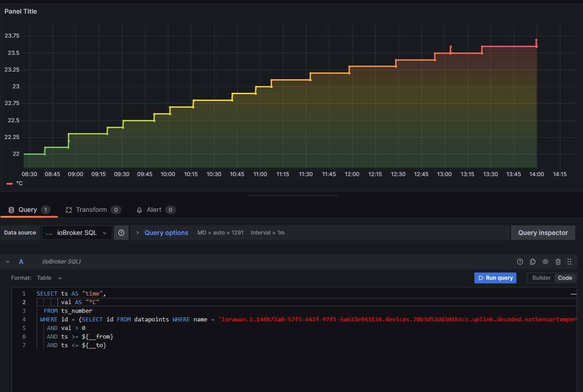Click the Run query button
This screenshot has width=583, height=392.
(495, 278)
